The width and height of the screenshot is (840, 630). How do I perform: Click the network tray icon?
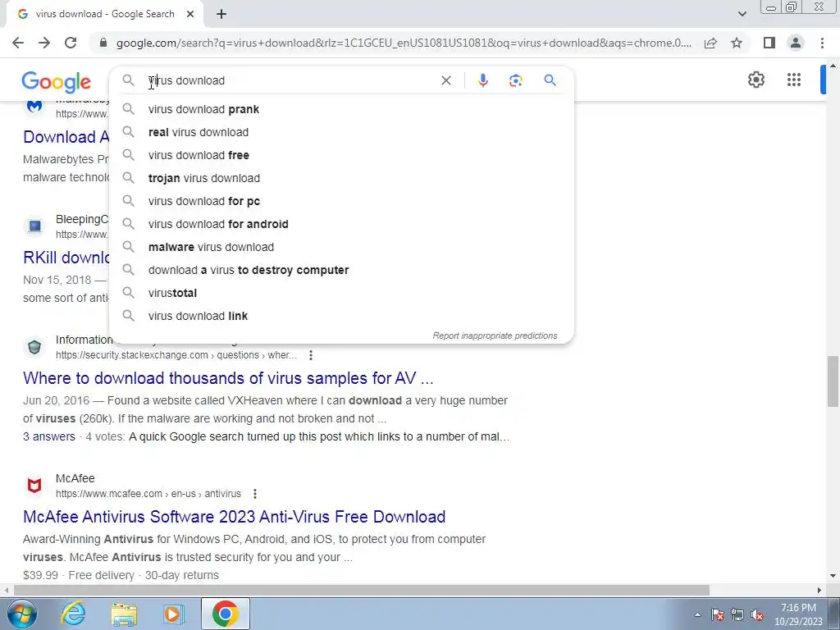tap(737, 615)
